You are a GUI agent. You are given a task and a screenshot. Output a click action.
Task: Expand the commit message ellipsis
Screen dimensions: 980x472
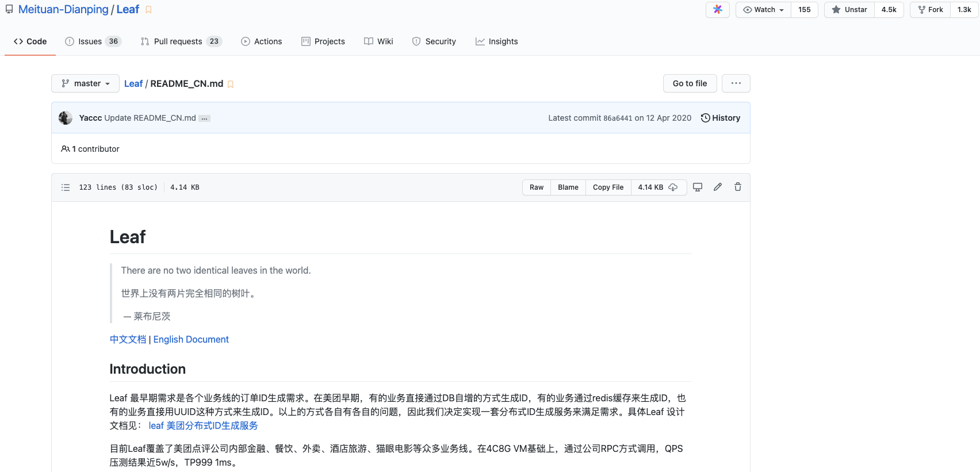click(204, 118)
